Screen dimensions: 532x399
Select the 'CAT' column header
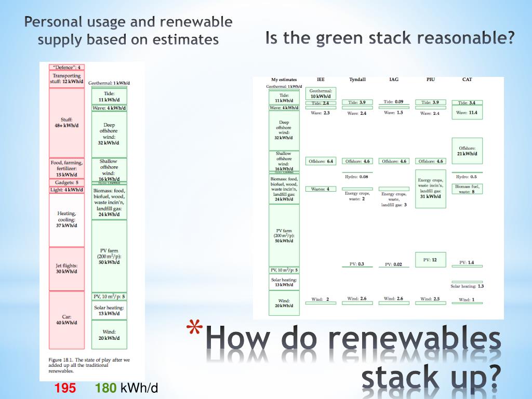click(x=467, y=79)
